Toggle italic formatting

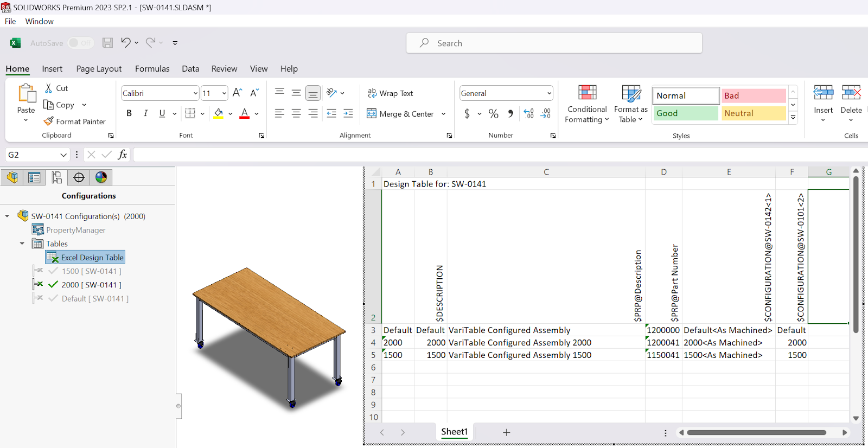tap(145, 113)
